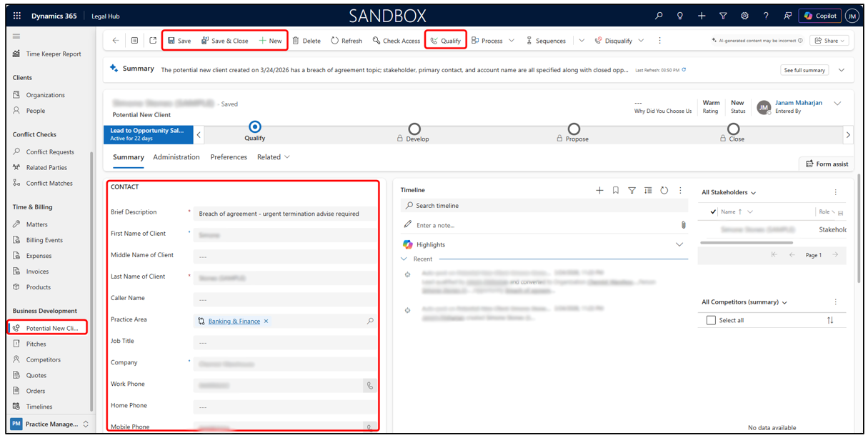Switch to the Administration tab
This screenshot has height=438, width=868.
pos(176,157)
